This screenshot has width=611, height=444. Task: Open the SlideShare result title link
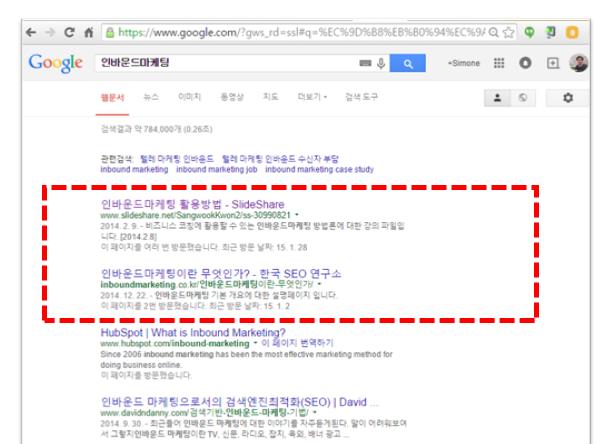tap(192, 204)
